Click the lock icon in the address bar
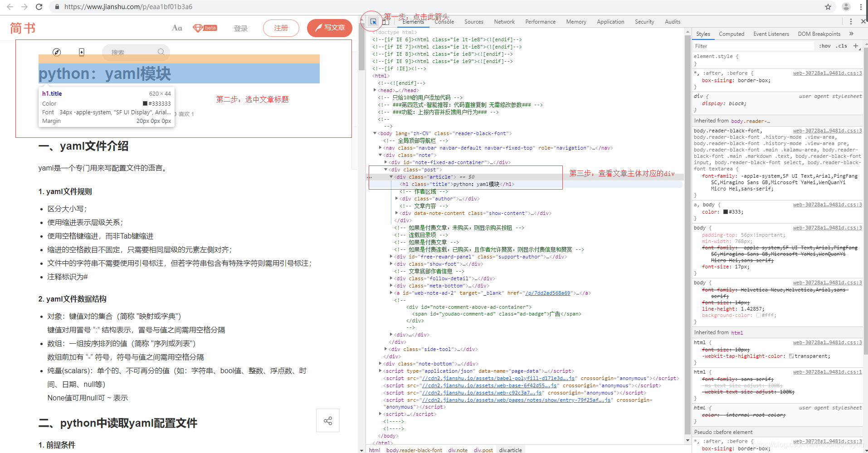Screen dimensions: 868x453 [57, 7]
